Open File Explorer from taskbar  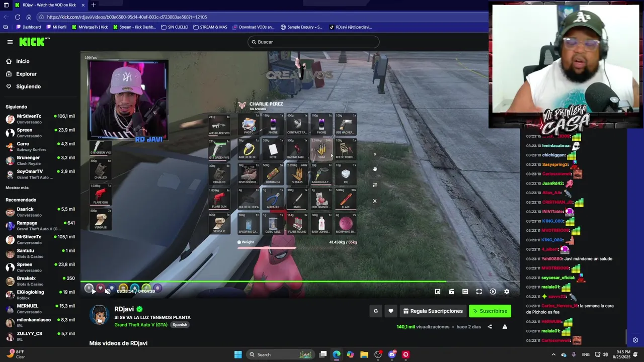[364, 354]
